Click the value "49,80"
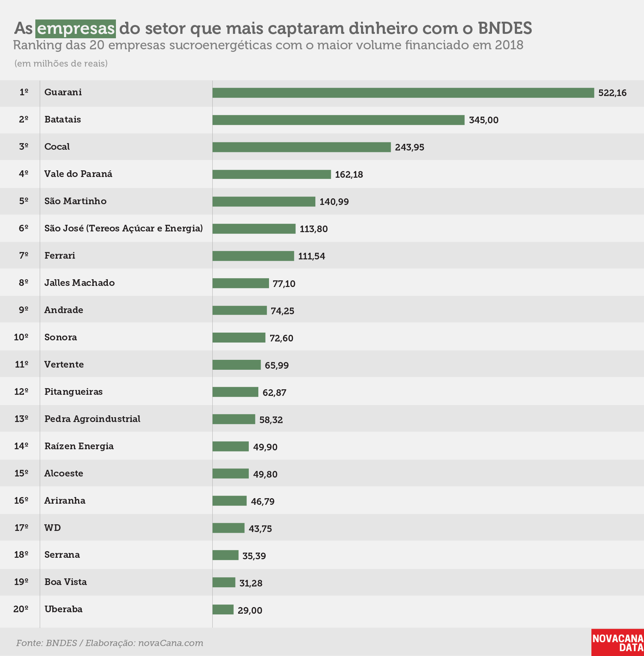This screenshot has height=656, width=644. point(265,474)
